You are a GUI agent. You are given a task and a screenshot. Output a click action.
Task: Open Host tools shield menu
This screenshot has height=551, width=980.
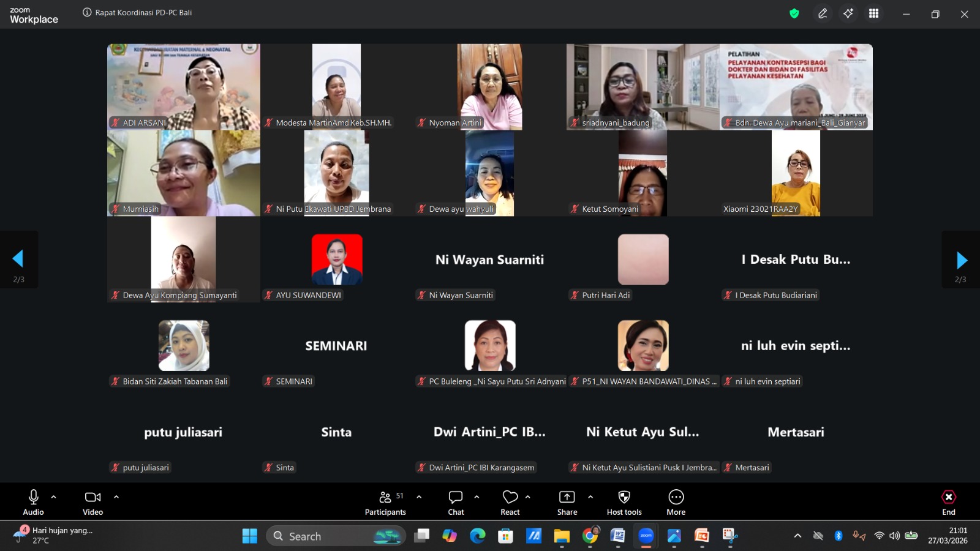[624, 502]
